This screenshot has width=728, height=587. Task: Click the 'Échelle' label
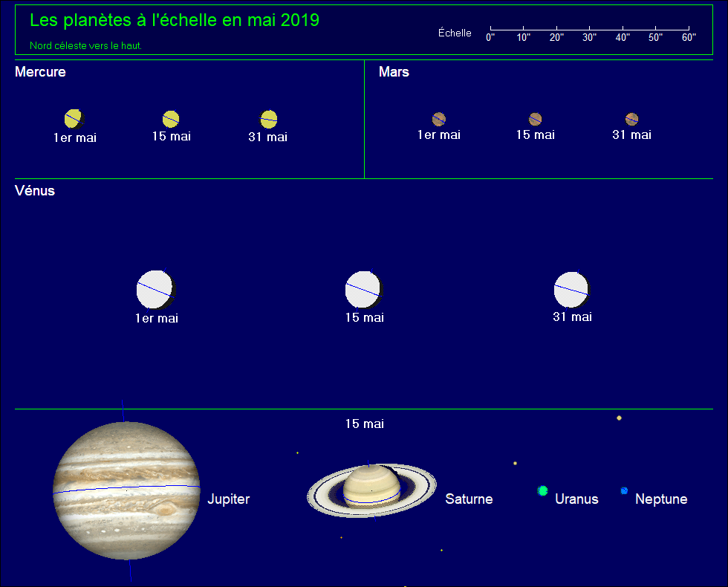click(455, 33)
